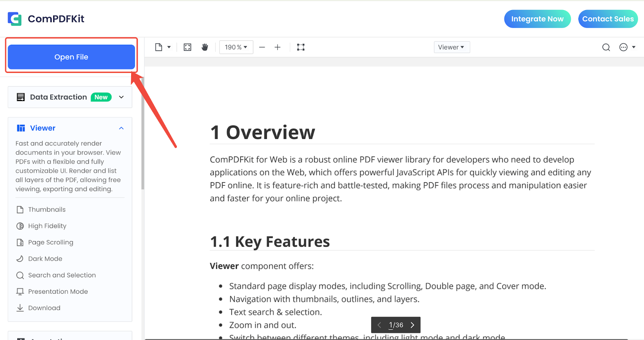644x340 pixels.
Task: Open the Viewer mode dropdown
Action: click(x=452, y=47)
